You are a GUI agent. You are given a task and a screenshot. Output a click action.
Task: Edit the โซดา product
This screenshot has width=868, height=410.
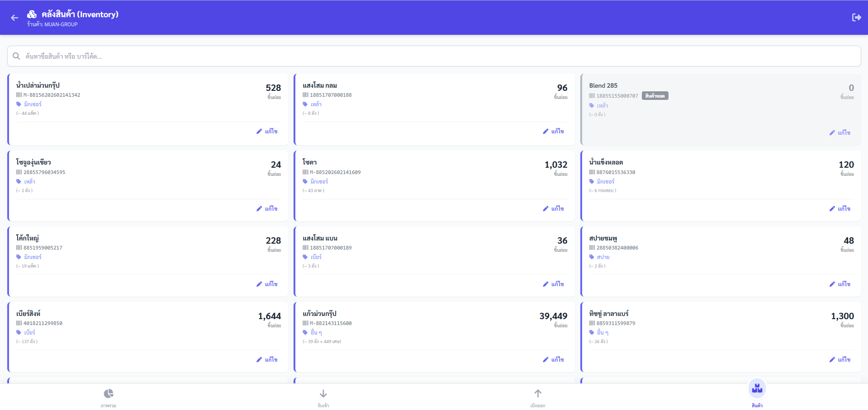[553, 209]
